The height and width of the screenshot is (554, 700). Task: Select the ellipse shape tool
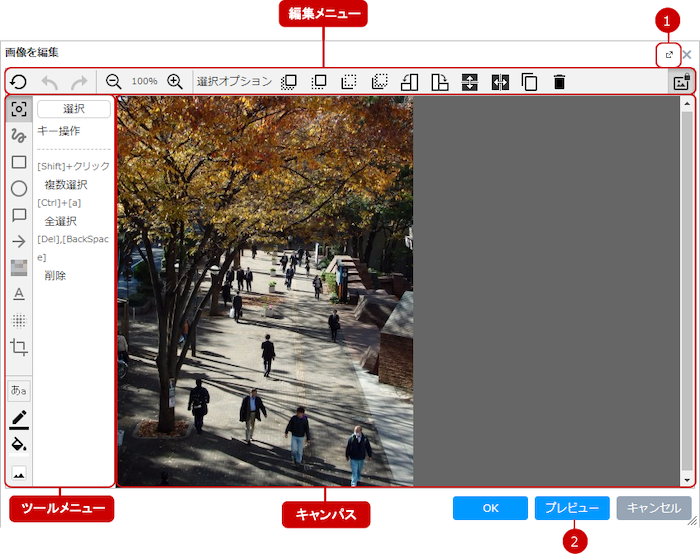[19, 188]
